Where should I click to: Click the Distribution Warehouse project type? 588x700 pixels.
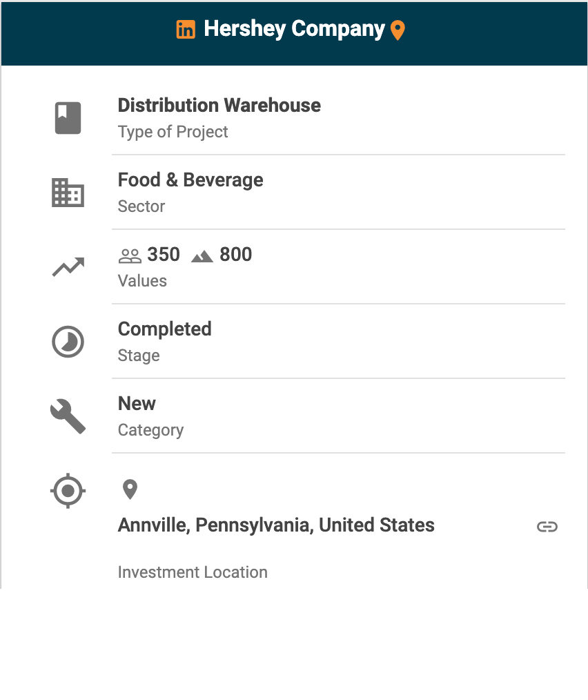click(x=219, y=106)
